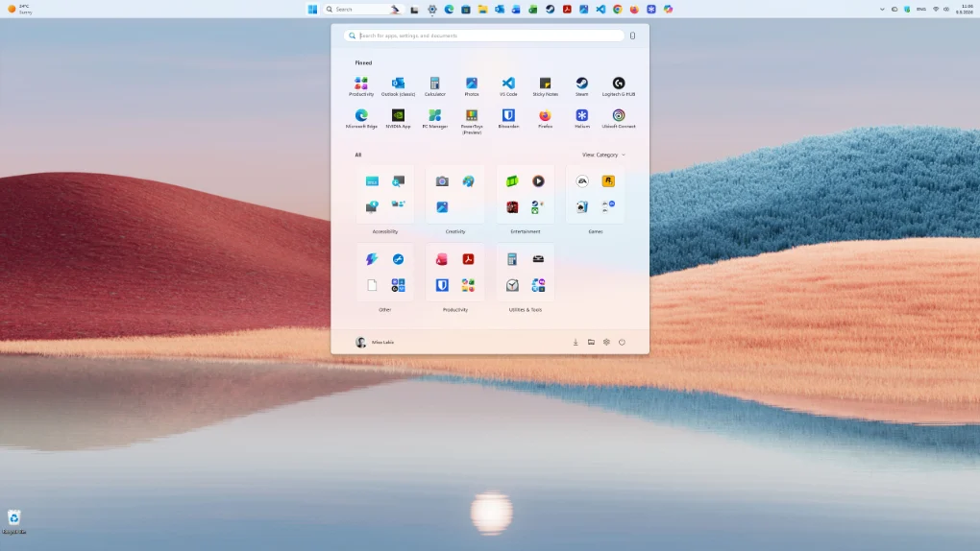Launch Bitwarden from pinned apps
Viewport: 980px width, 551px height.
[x=508, y=118]
